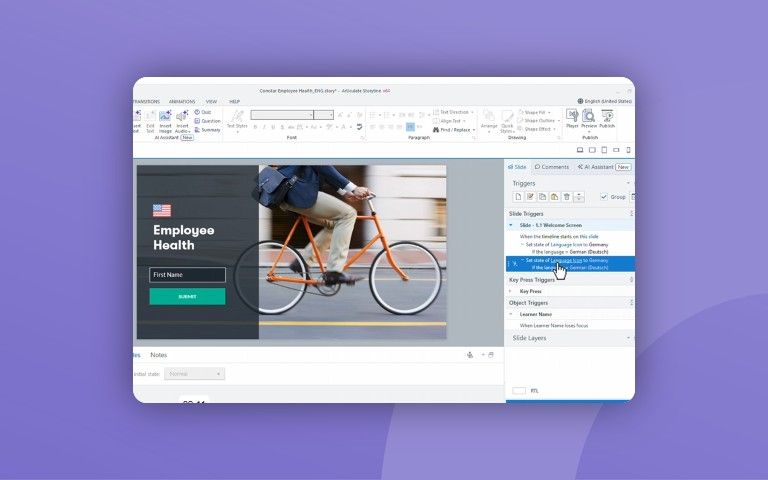Open the VIEW ribbon tab

point(211,101)
